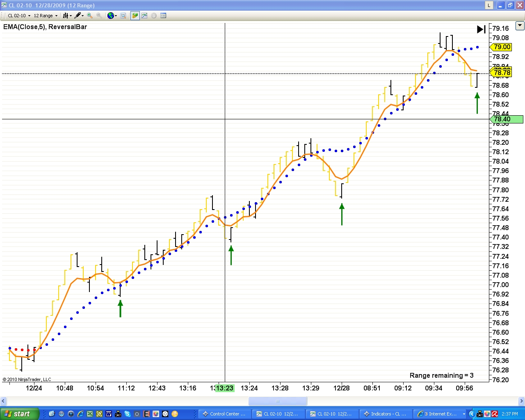Click the first quick launch icon

pyautogui.click(x=52, y=414)
